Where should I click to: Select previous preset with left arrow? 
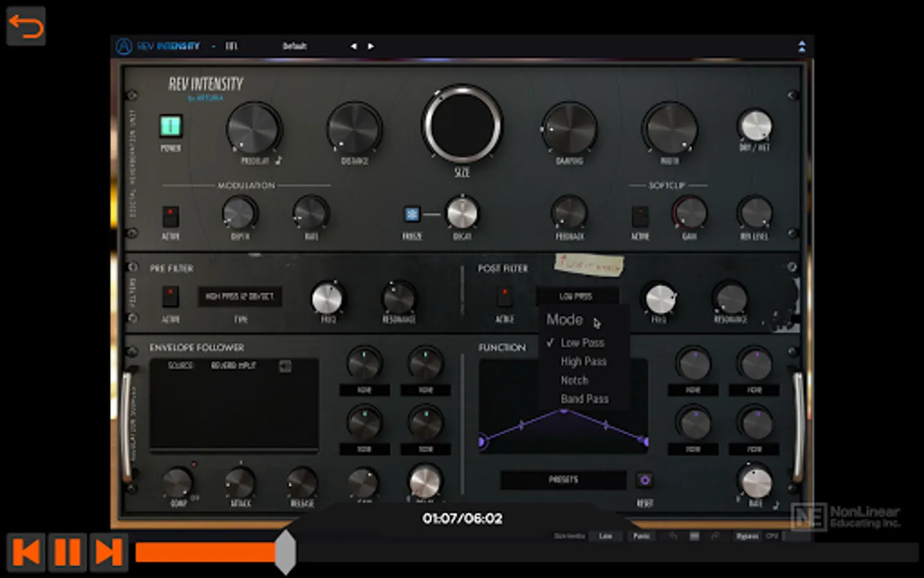pyautogui.click(x=353, y=46)
